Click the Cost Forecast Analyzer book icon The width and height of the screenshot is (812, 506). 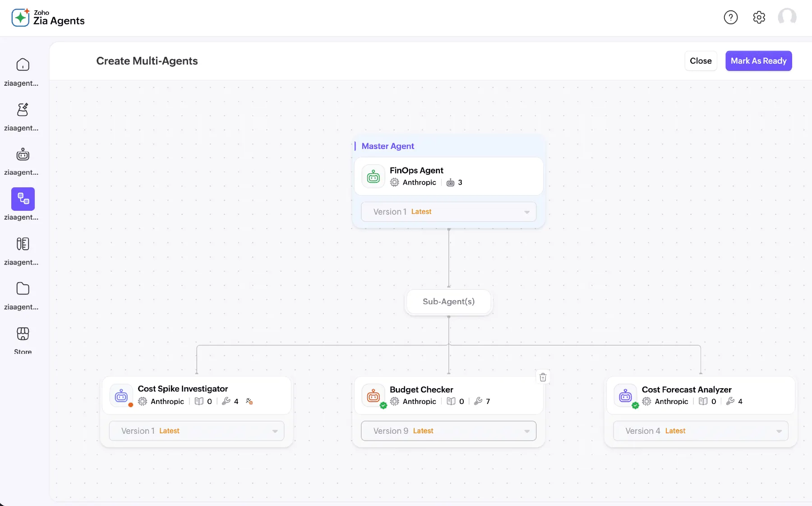(703, 401)
